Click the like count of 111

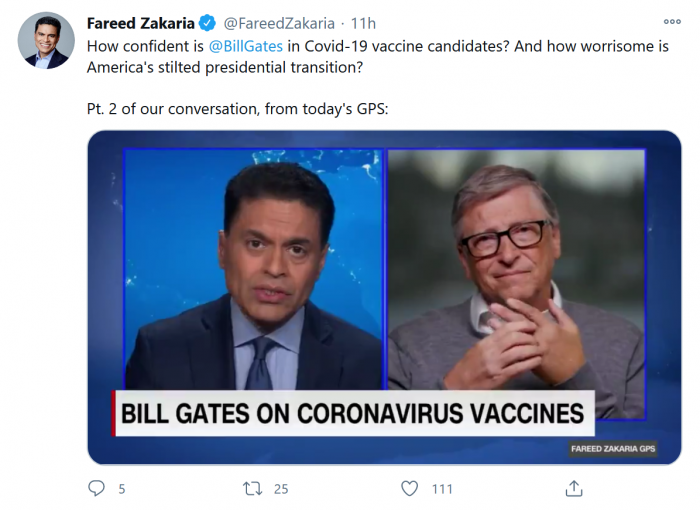(x=441, y=489)
